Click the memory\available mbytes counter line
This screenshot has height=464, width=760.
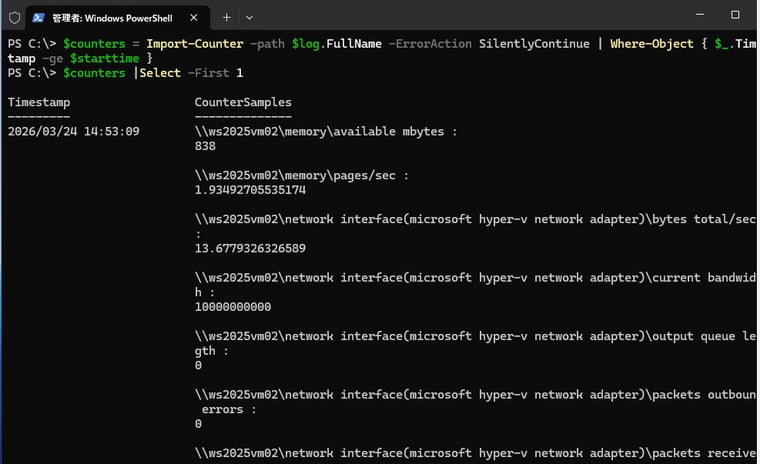point(326,131)
